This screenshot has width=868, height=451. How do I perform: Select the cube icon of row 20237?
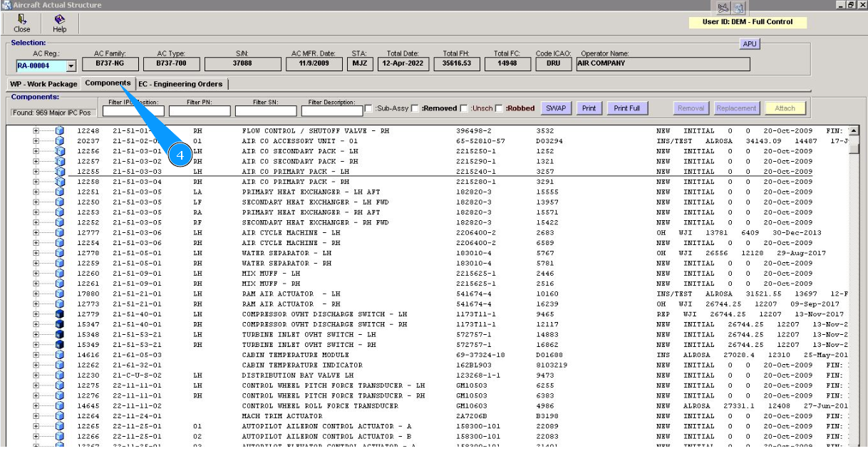point(60,141)
